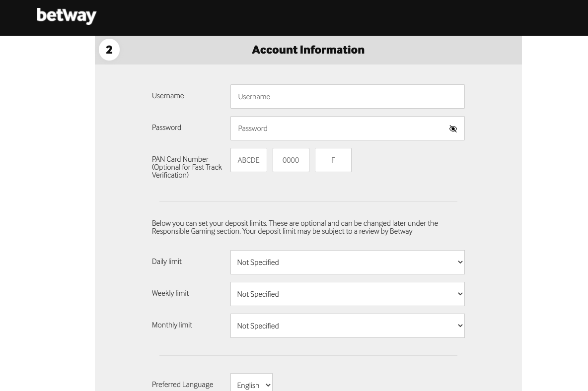This screenshot has height=391, width=588.
Task: Click the Account Information header
Action: (x=308, y=50)
